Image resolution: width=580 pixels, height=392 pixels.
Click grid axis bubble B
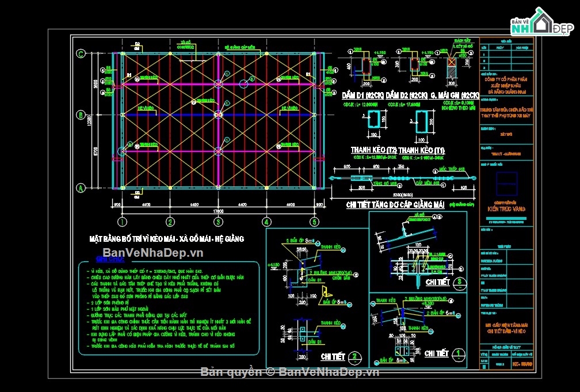pos(81,115)
